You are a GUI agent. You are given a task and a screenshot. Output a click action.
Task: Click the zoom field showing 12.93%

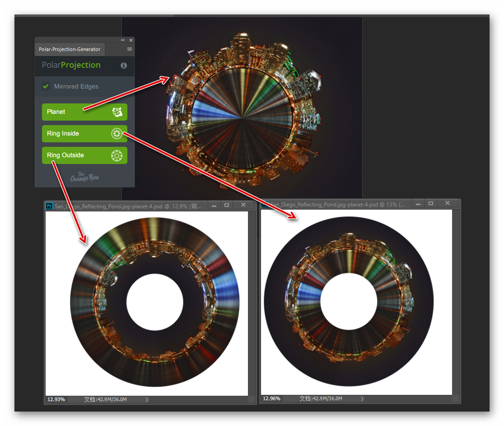pyautogui.click(x=56, y=399)
